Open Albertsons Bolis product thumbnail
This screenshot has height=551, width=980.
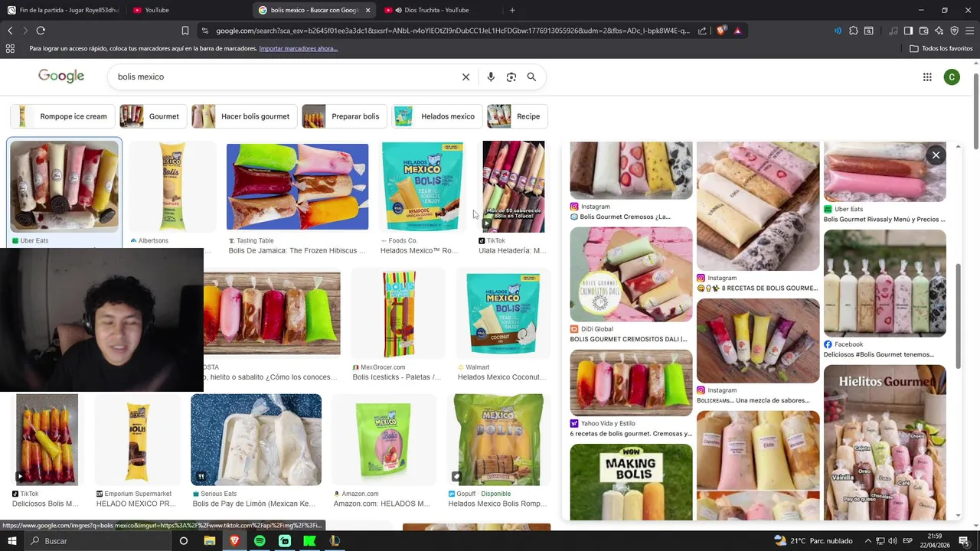(172, 186)
